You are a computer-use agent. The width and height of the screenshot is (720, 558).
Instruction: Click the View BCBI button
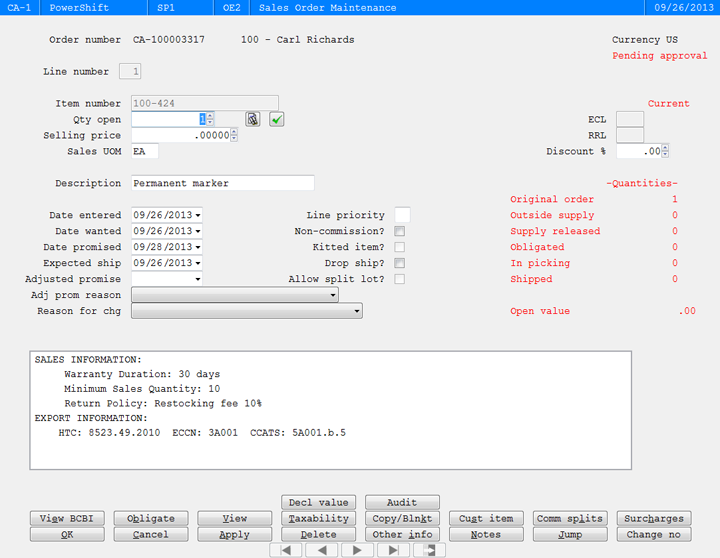tap(67, 519)
